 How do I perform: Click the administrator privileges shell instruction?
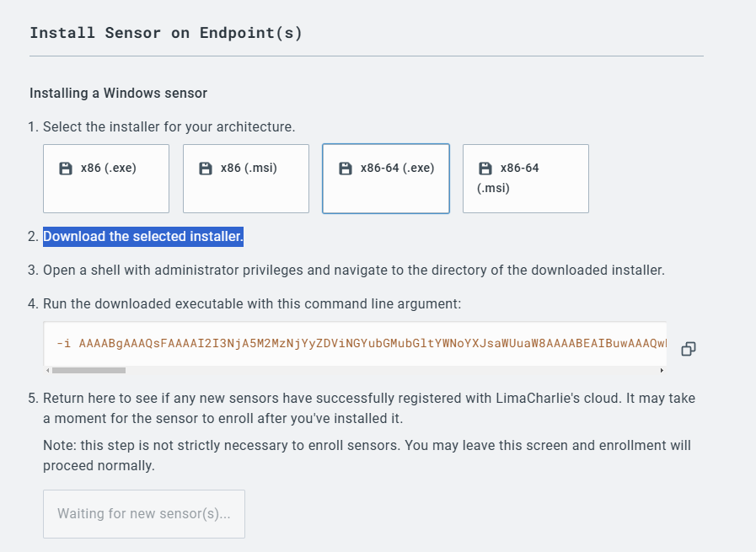pos(354,270)
